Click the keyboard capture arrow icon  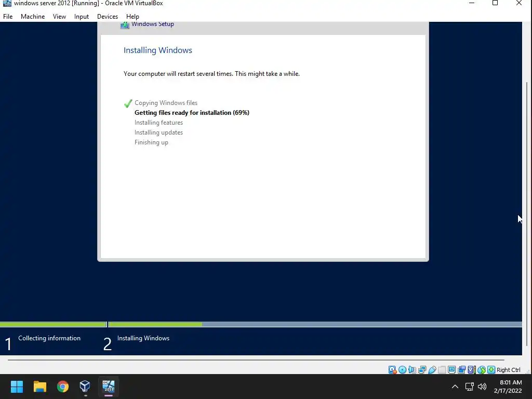tap(491, 370)
